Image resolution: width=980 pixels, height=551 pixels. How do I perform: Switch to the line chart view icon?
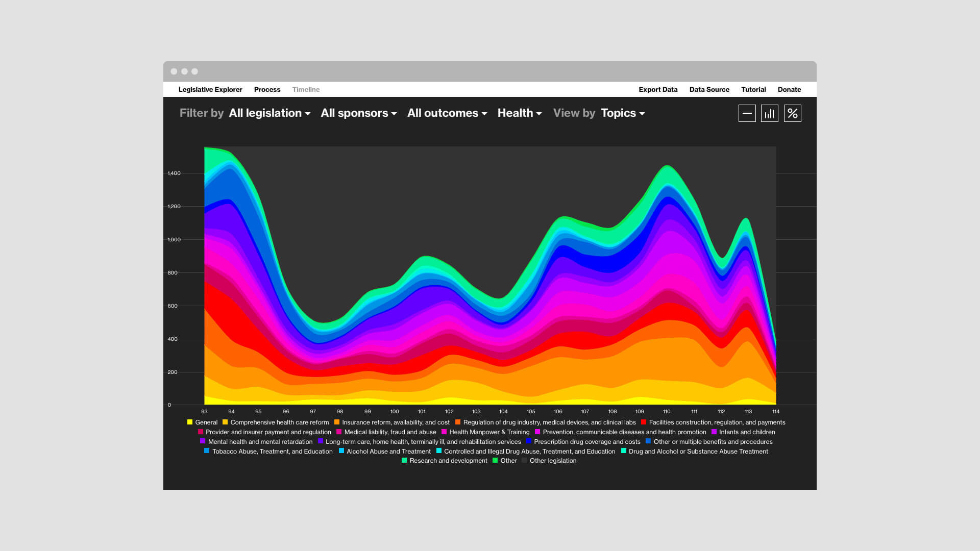click(x=747, y=113)
